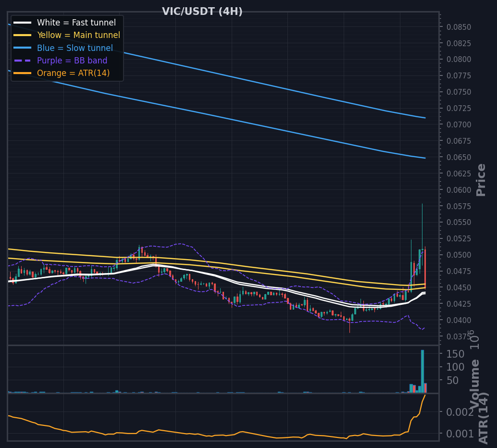497x448 pixels.
Task: Click the yellow line swatch in legend
Action: coord(23,35)
